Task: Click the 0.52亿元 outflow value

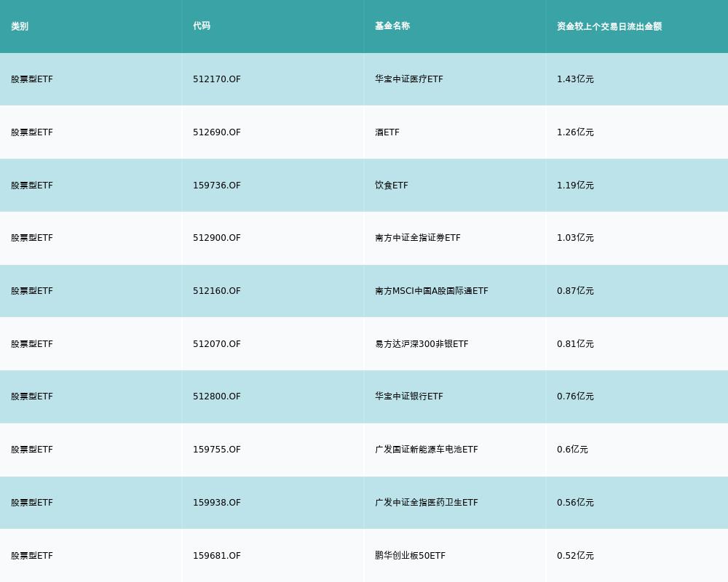Action: tap(575, 556)
